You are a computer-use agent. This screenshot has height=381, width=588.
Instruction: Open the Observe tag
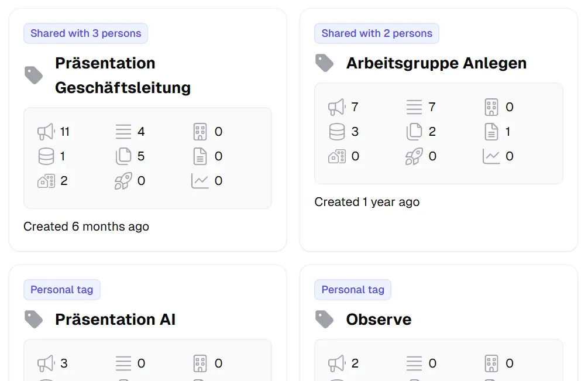click(379, 320)
